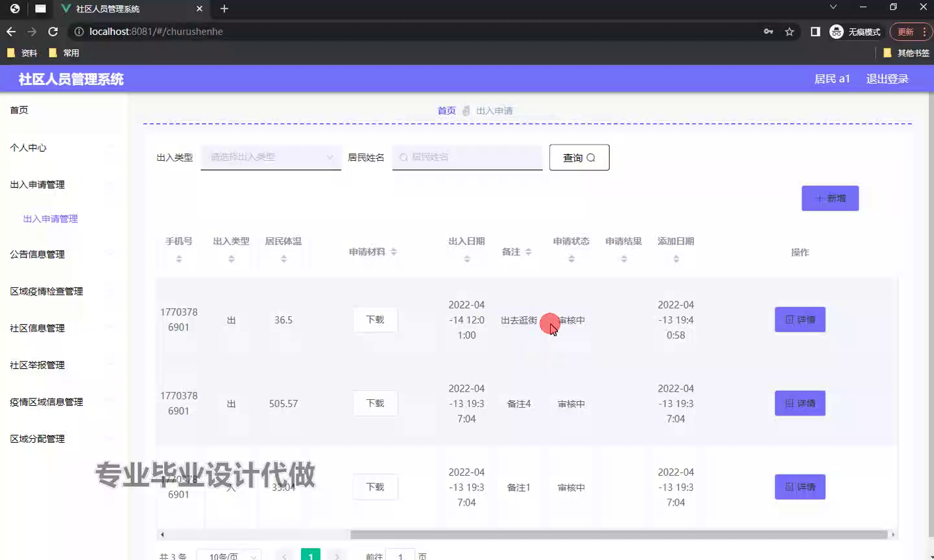Select pagination page 1
The width and height of the screenshot is (934, 560).
click(x=311, y=555)
